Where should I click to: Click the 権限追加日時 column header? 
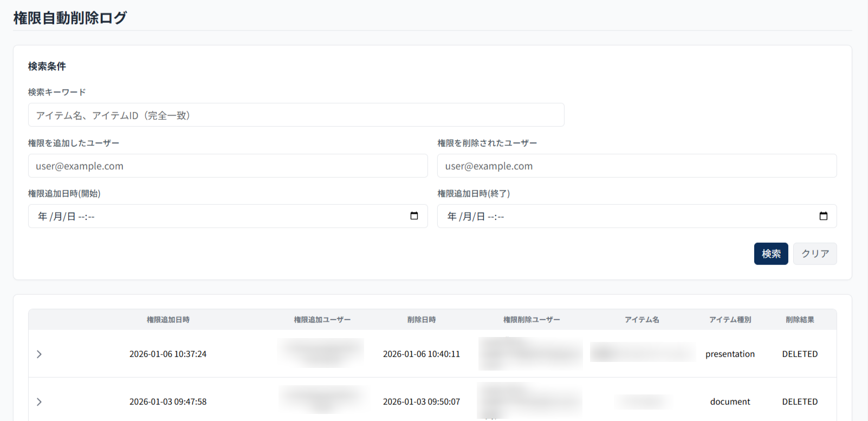168,320
